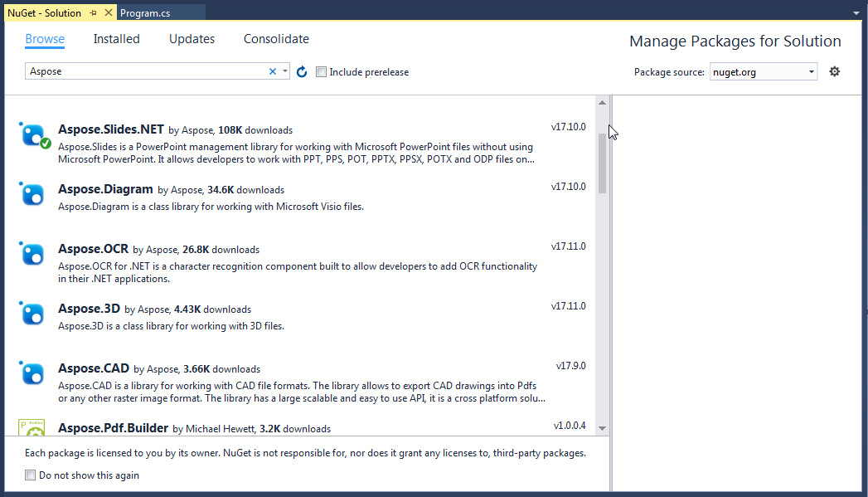Enable Include prerelease checkbox

[321, 72]
